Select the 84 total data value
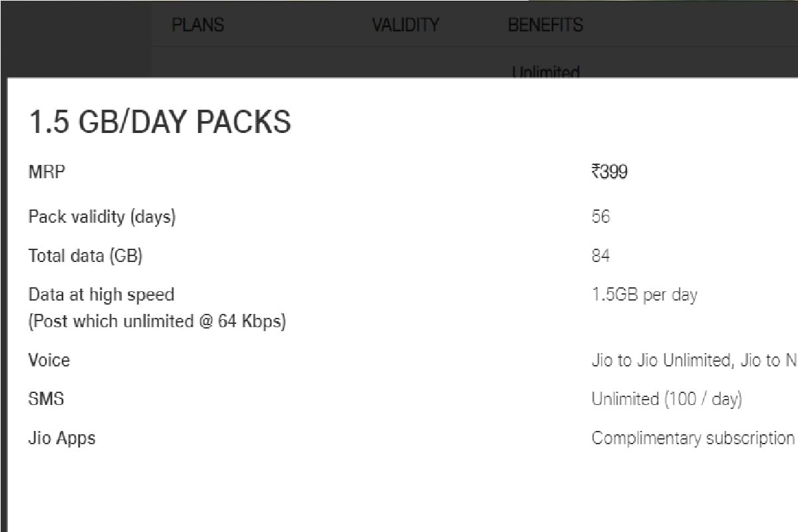 point(600,256)
